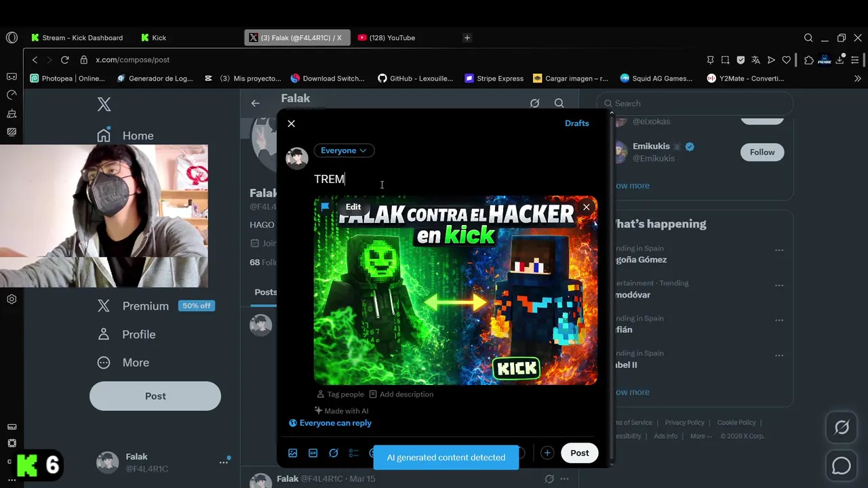The image size is (868, 488).
Task: Open the extensions puzzle icon
Action: point(808,60)
